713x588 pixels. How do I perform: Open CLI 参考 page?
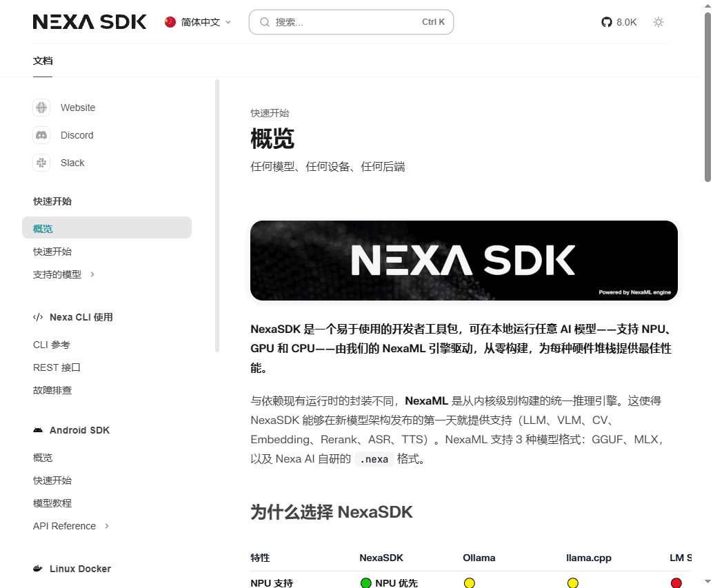pyautogui.click(x=52, y=345)
